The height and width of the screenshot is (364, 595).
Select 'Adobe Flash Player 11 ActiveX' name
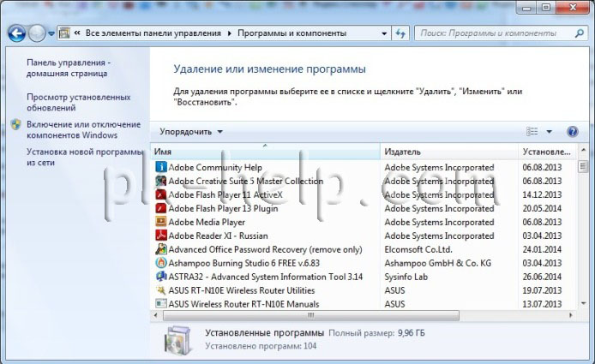click(x=225, y=194)
